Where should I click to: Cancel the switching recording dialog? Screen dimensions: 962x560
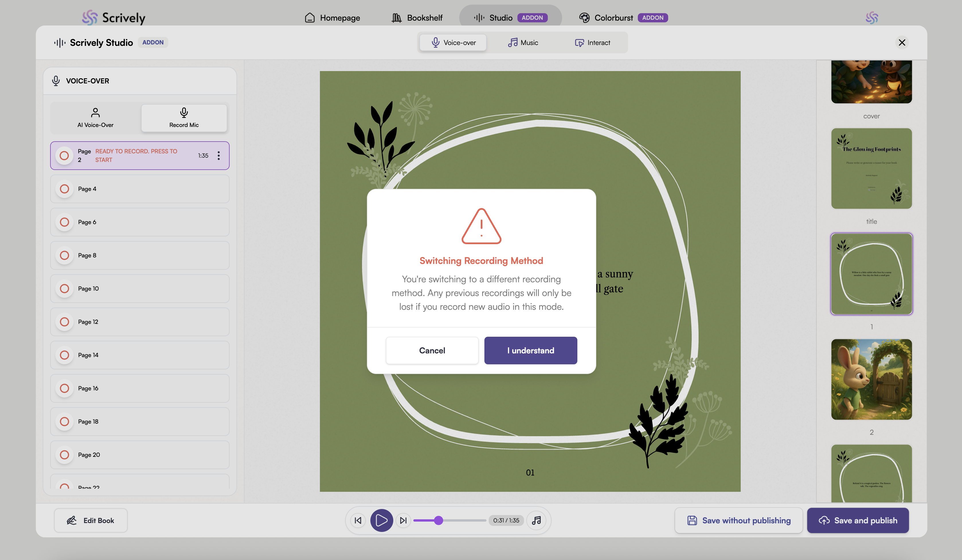click(x=432, y=351)
